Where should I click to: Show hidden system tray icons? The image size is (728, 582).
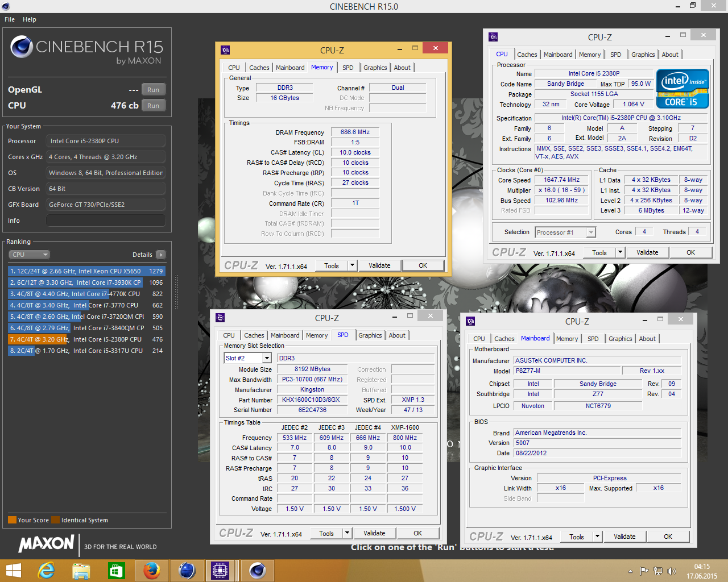[x=630, y=571]
